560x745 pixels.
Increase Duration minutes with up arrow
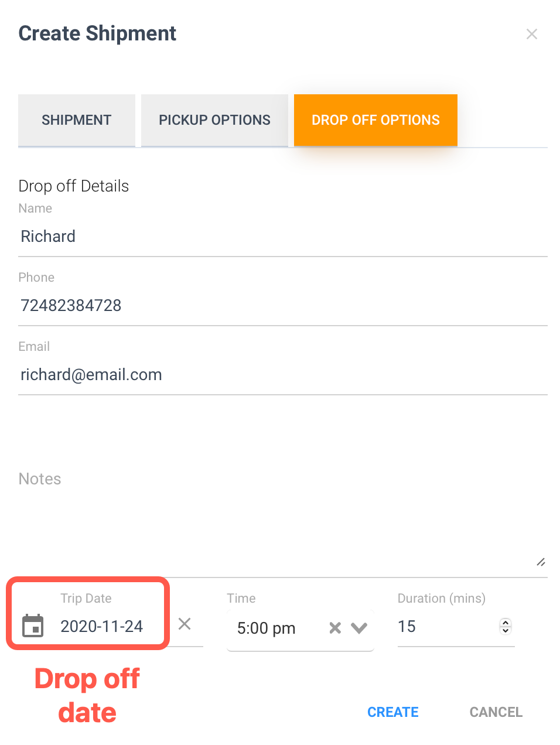pyautogui.click(x=506, y=623)
